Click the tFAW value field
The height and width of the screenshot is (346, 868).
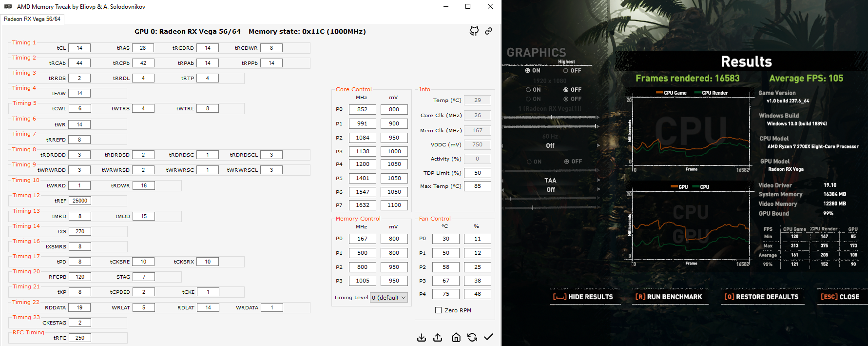pyautogui.click(x=79, y=93)
